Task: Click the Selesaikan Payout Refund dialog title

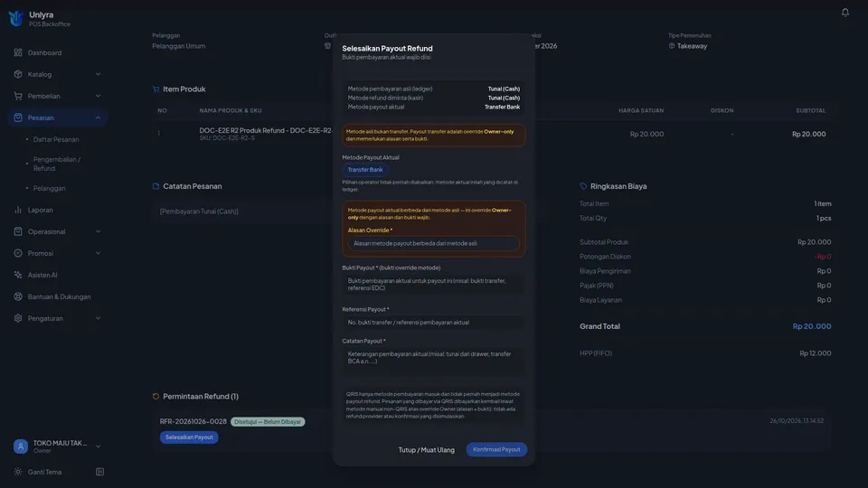Action: (x=388, y=48)
